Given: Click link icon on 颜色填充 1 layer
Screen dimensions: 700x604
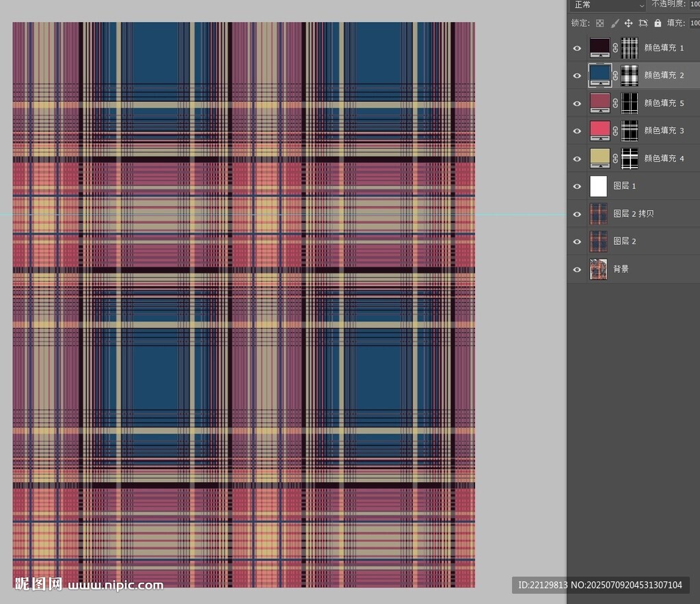Looking at the screenshot, I should click(615, 48).
